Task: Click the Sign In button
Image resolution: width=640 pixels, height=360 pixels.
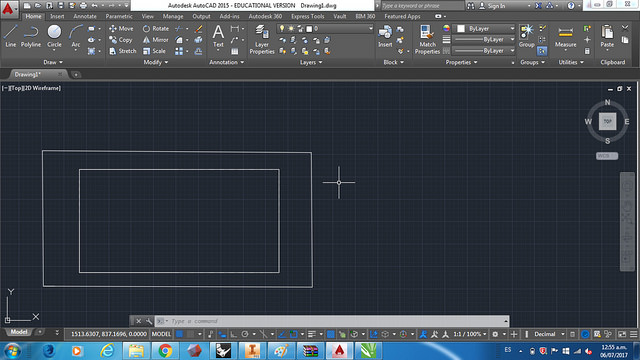Action: click(x=492, y=6)
